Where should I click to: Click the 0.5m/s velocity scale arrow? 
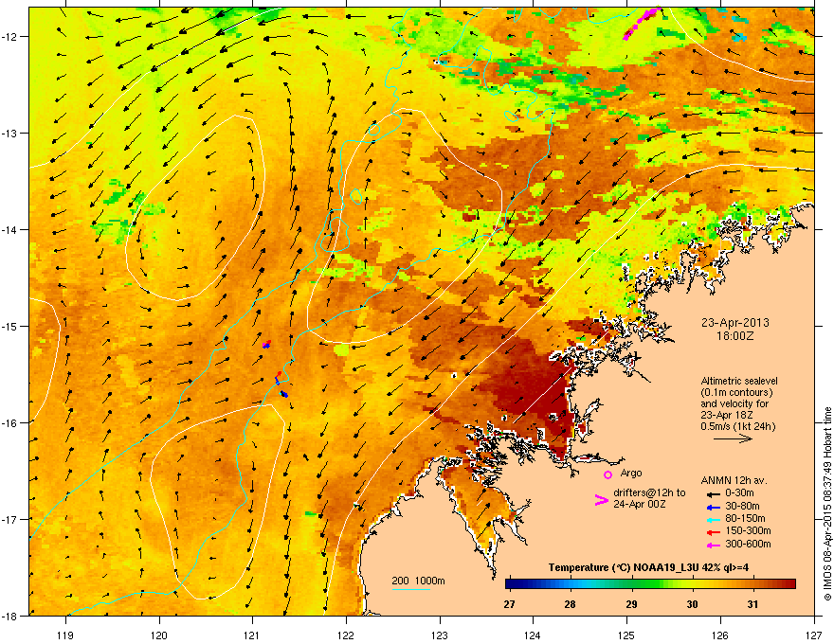coord(733,438)
